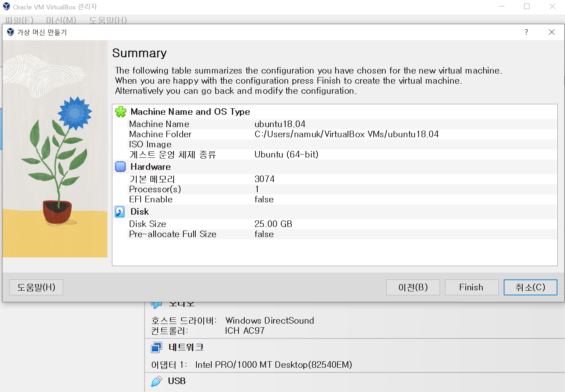Cancel the wizard with 취소(C)

(530, 287)
